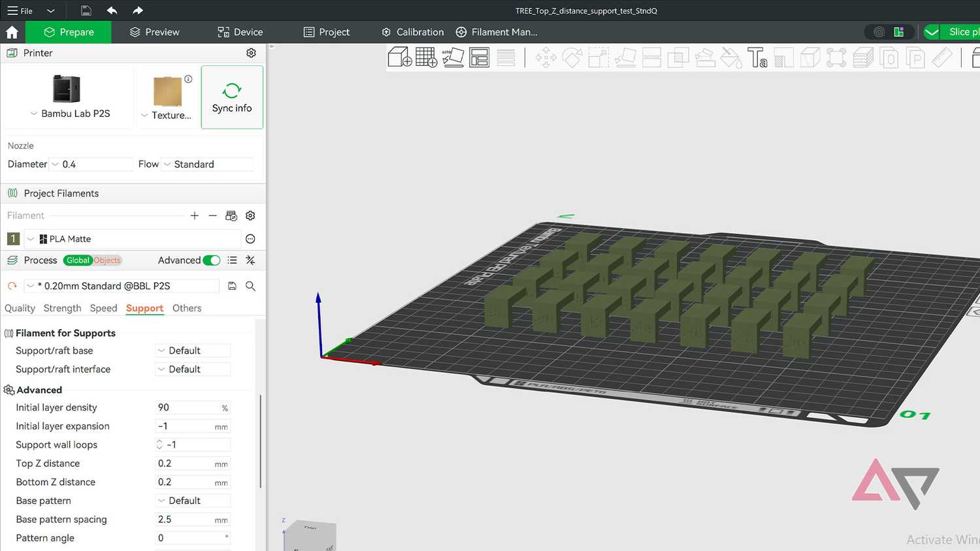Switch to the Preview tab
This screenshot has width=980, height=551.
154,32
